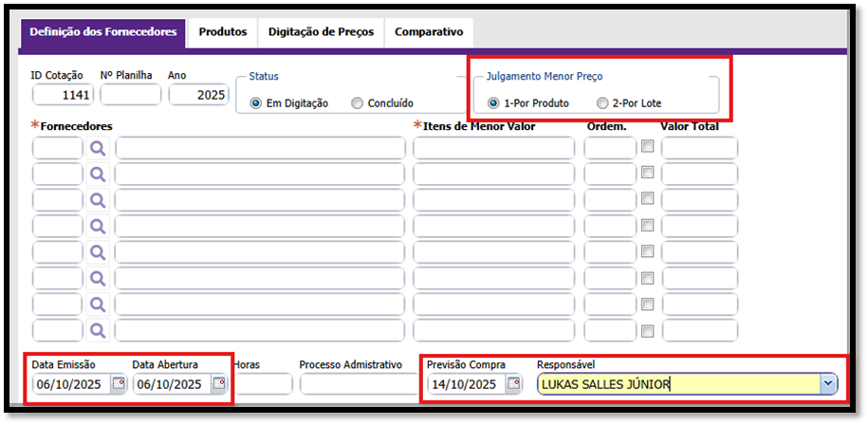Open the Previsão Compra calendar picker
The width and height of the screenshot is (868, 425).
[513, 384]
